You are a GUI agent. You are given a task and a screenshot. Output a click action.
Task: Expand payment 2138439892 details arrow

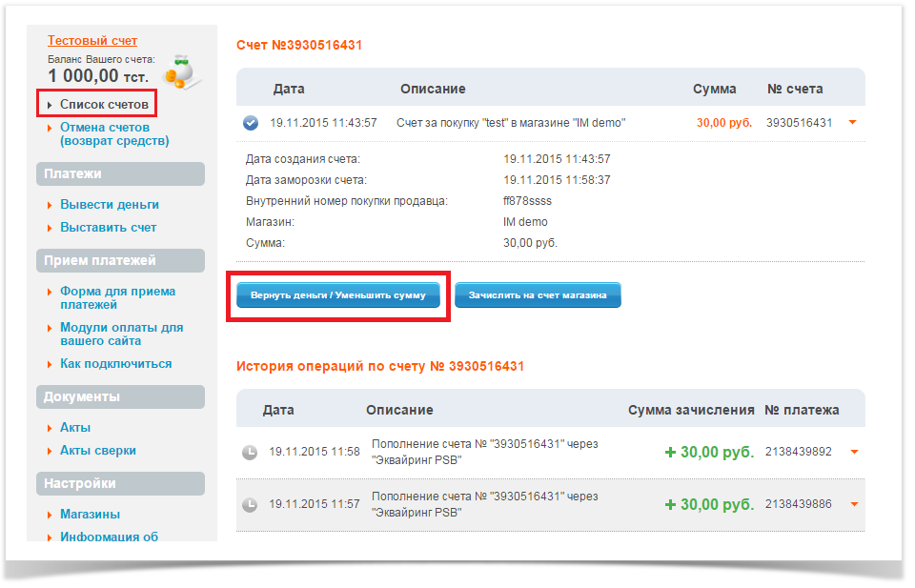point(854,452)
